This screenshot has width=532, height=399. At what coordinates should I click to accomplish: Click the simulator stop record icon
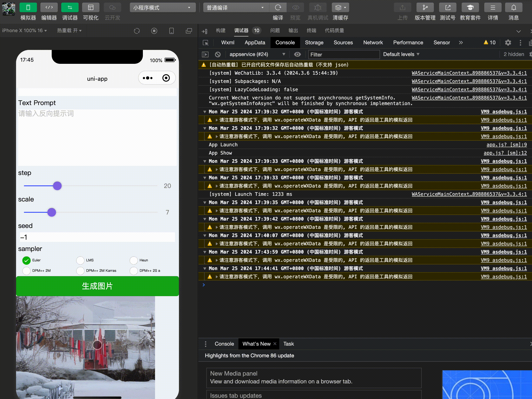click(x=154, y=31)
